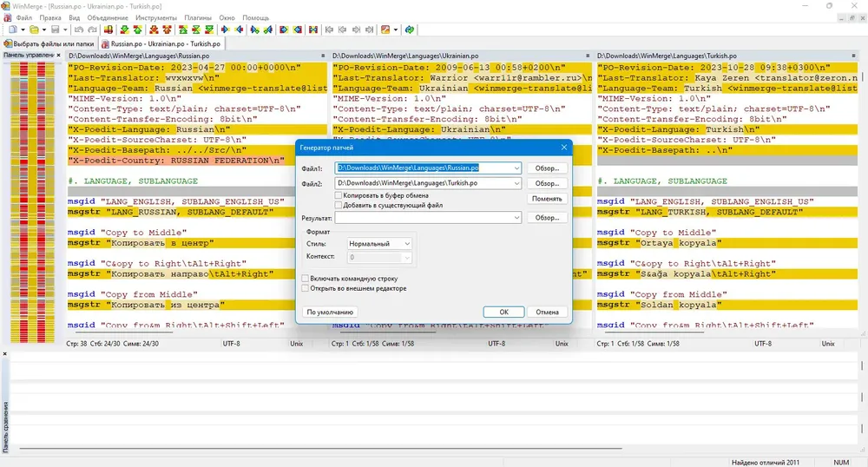Open the dropdown arrow beside Options icon
Viewport: 868px width, 467px height.
396,30
